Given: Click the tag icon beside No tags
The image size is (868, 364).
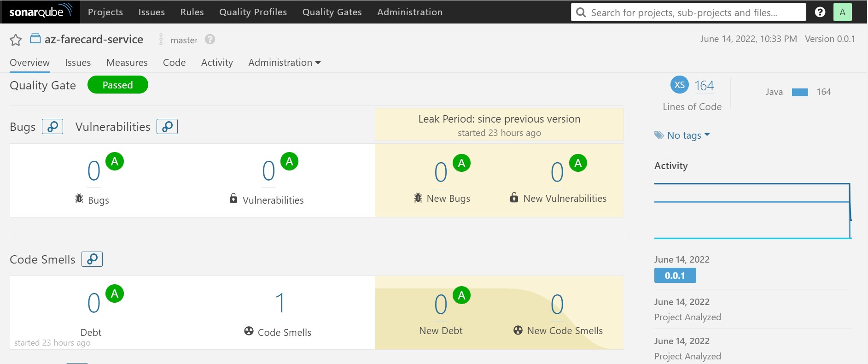Looking at the screenshot, I should [659, 135].
